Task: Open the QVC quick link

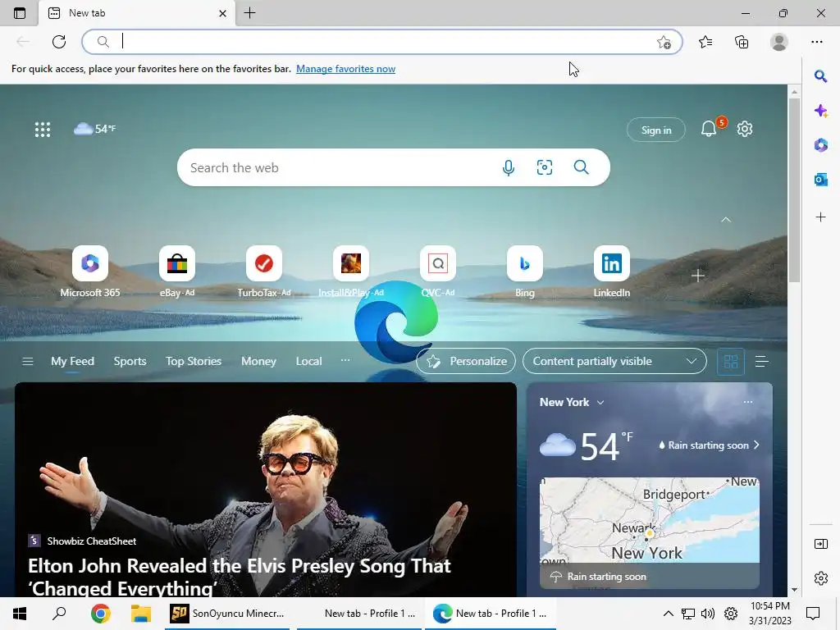Action: [x=438, y=272]
